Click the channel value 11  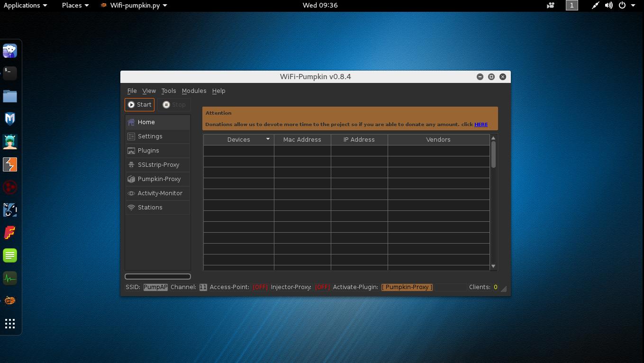coord(203,287)
